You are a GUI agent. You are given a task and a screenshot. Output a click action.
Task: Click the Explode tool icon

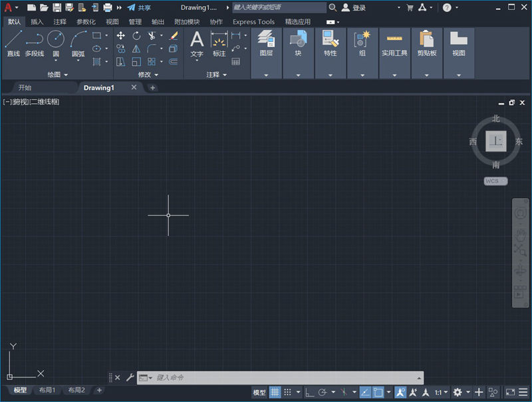(174, 49)
